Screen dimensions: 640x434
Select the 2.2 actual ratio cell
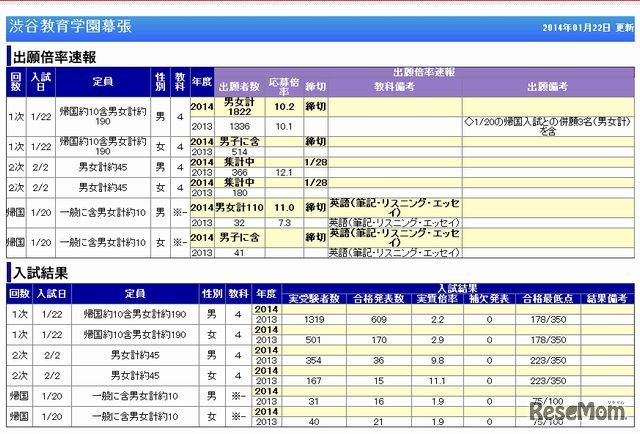[x=437, y=319]
